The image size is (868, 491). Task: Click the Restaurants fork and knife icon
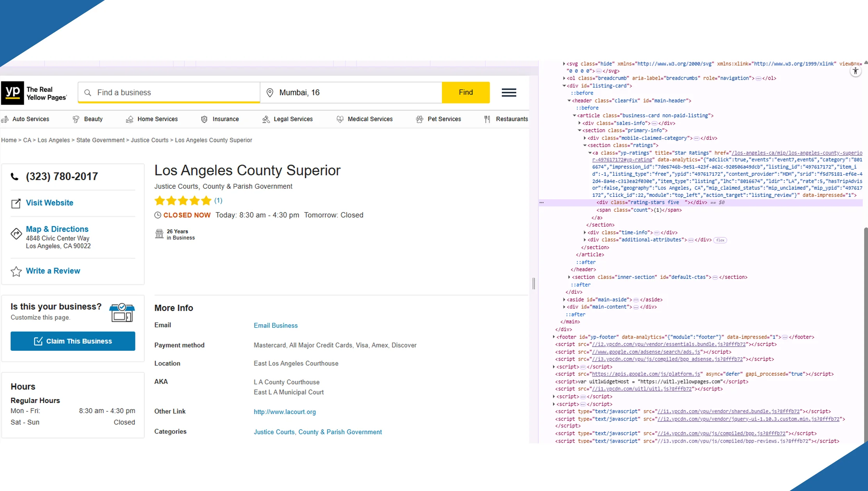coord(487,119)
